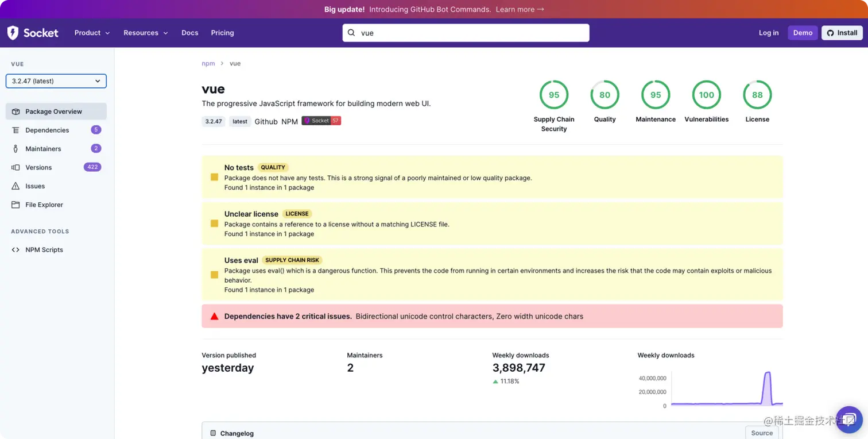The height and width of the screenshot is (439, 868).
Task: Expand the Product menu
Action: pos(92,33)
